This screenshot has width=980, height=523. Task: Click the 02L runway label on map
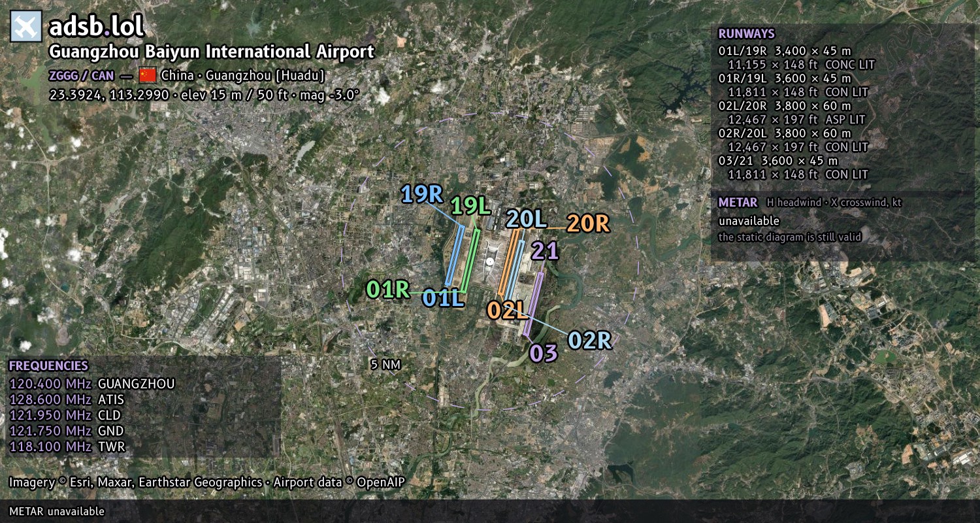[x=507, y=311]
